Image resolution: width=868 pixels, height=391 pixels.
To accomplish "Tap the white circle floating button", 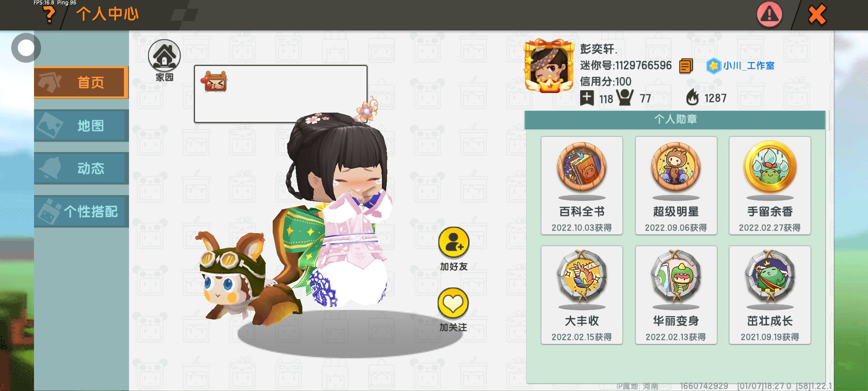I will click(26, 48).
